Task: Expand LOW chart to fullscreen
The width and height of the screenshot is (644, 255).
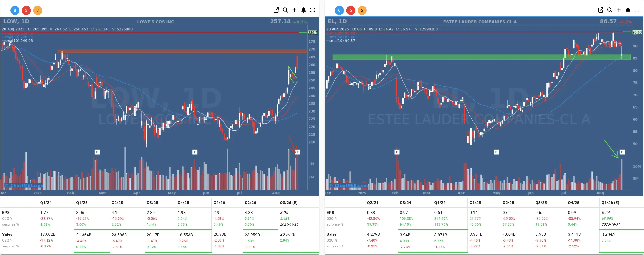Action: pyautogui.click(x=313, y=10)
